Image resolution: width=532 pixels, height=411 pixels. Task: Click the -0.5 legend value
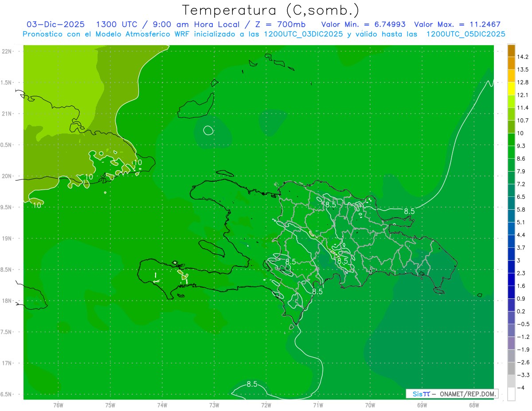click(523, 324)
